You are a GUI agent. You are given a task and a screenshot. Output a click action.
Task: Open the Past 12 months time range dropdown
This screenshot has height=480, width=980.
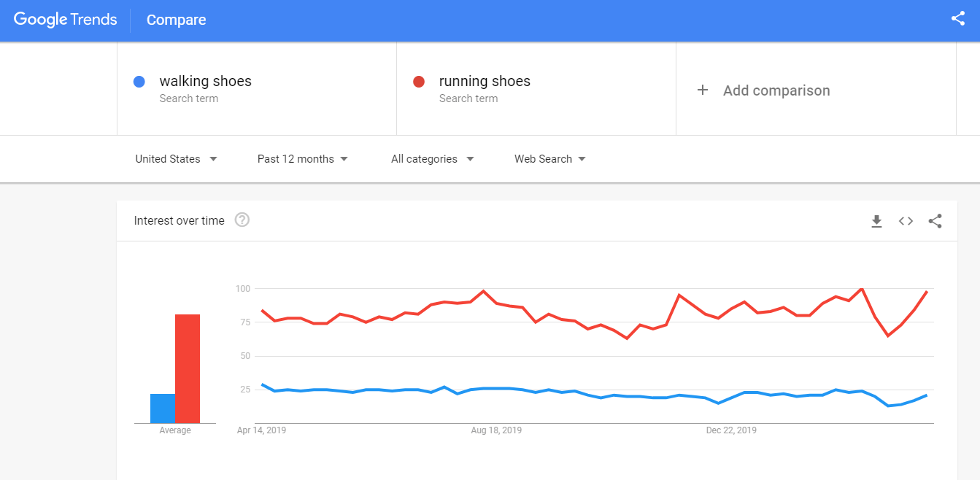click(x=301, y=158)
